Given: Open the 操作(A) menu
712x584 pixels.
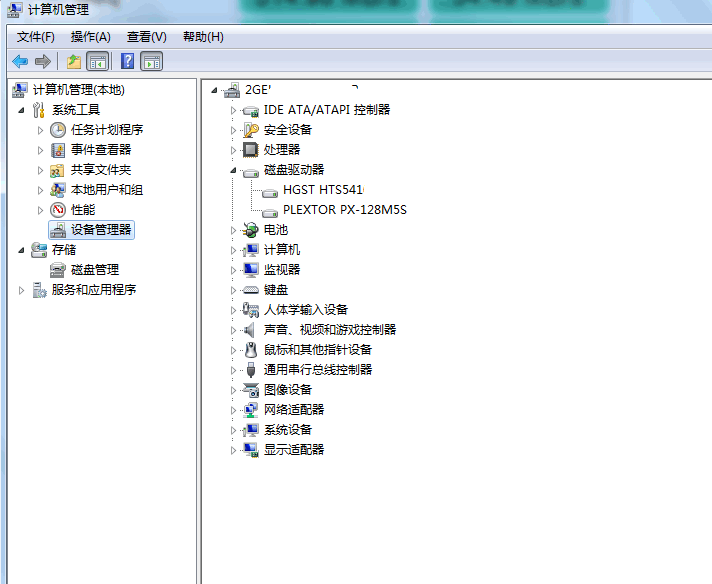Looking at the screenshot, I should 90,37.
